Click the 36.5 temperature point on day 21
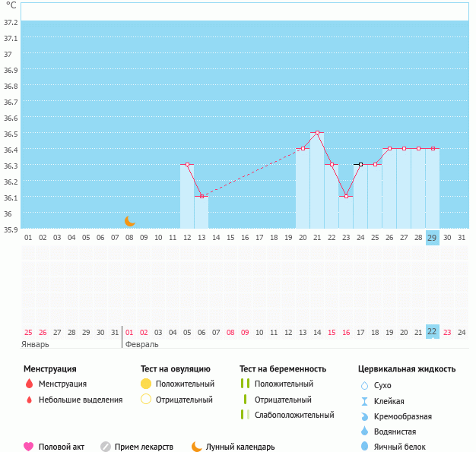The width and height of the screenshot is (476, 452). point(317,133)
